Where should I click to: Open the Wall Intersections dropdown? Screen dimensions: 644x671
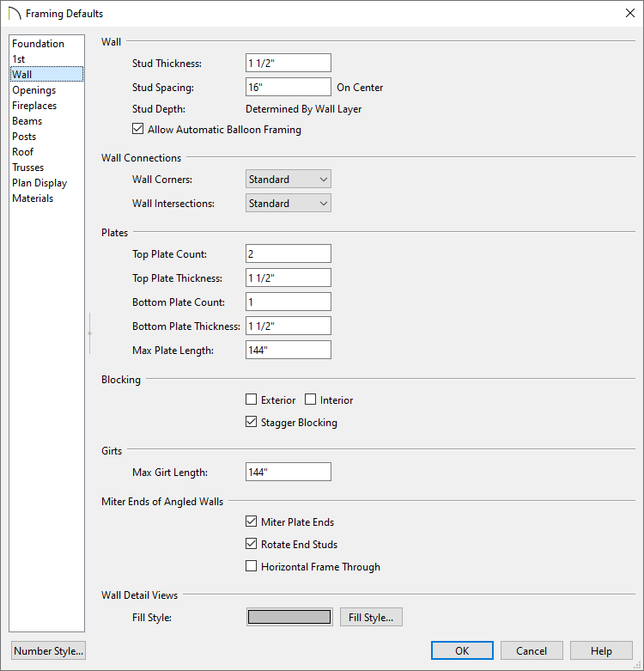289,203
